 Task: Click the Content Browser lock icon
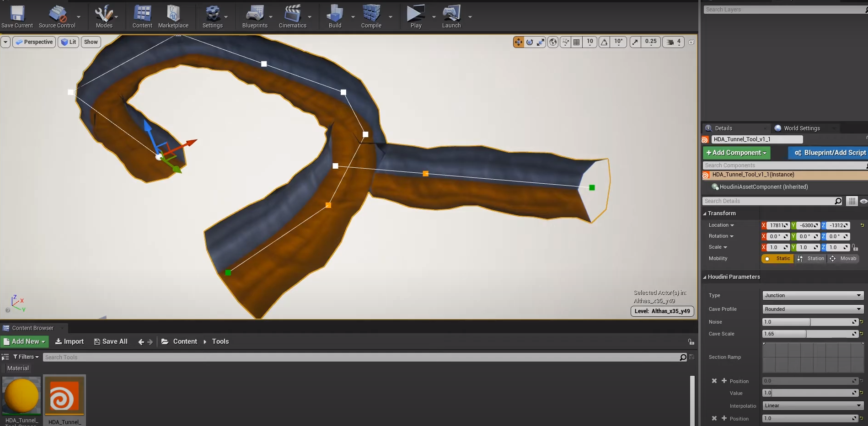pyautogui.click(x=691, y=342)
